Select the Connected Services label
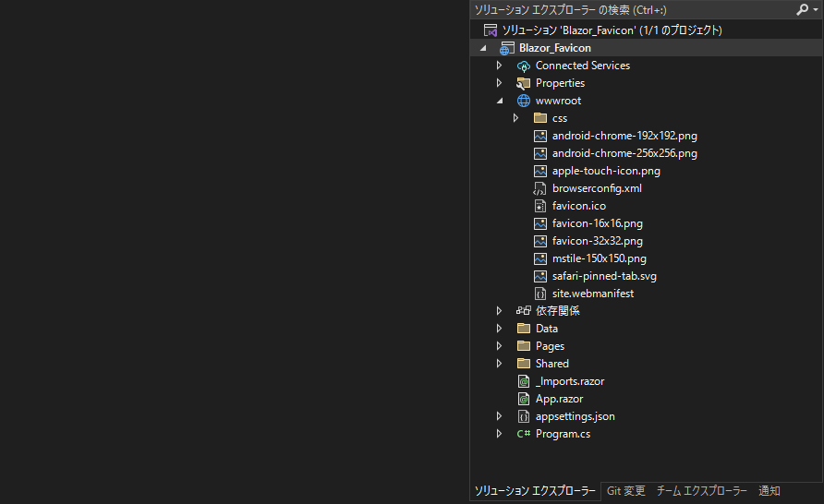 (x=583, y=66)
